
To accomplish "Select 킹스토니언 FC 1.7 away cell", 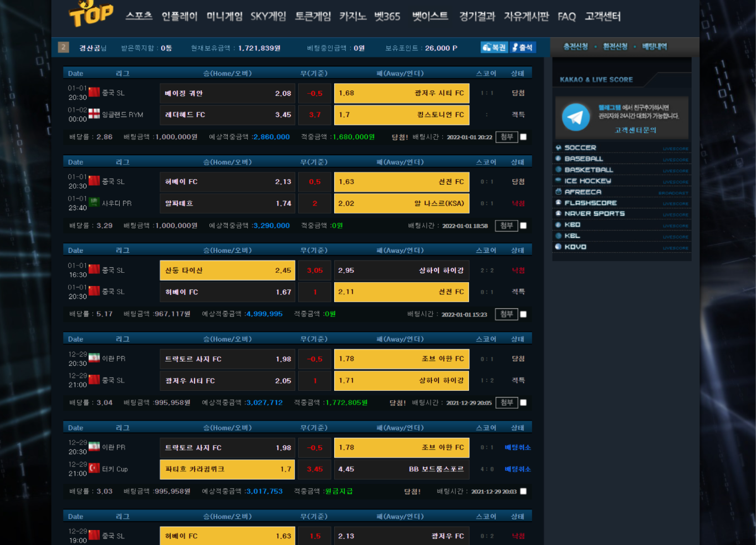I will point(402,115).
